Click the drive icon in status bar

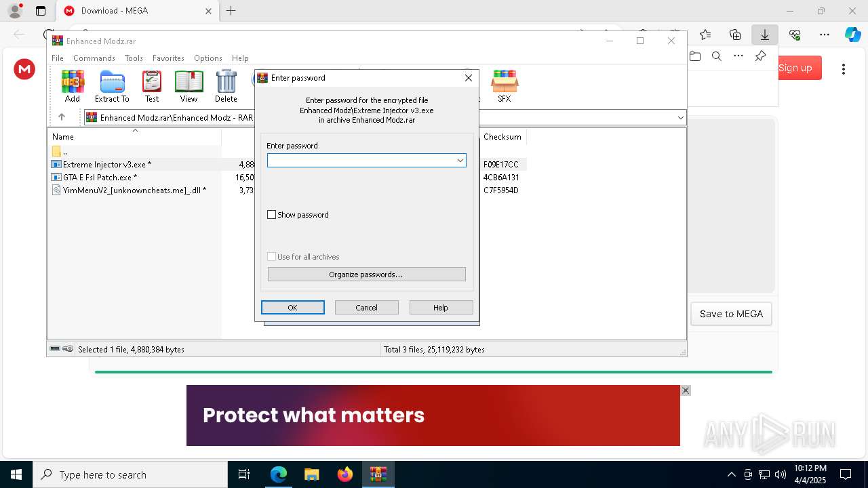pyautogui.click(x=55, y=349)
